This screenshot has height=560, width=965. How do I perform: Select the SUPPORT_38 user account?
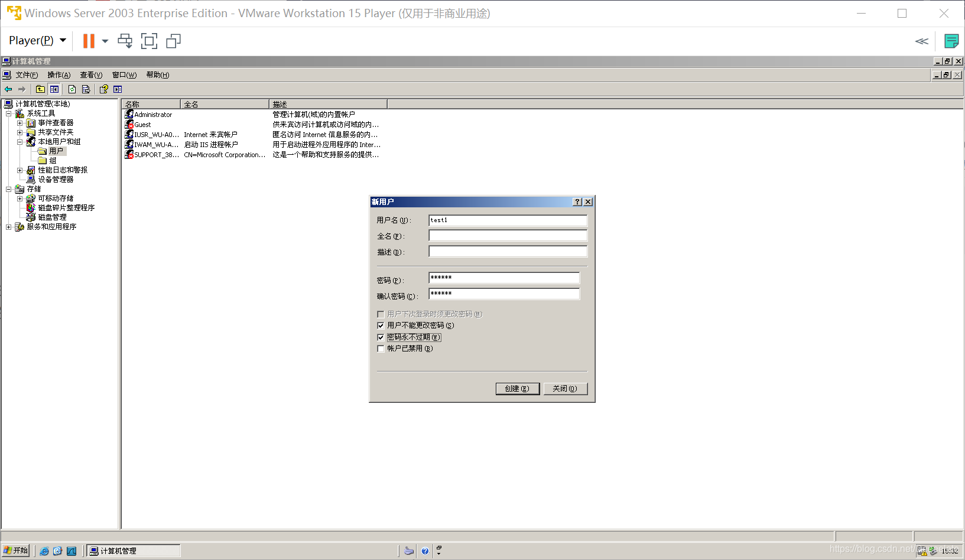[x=152, y=155]
